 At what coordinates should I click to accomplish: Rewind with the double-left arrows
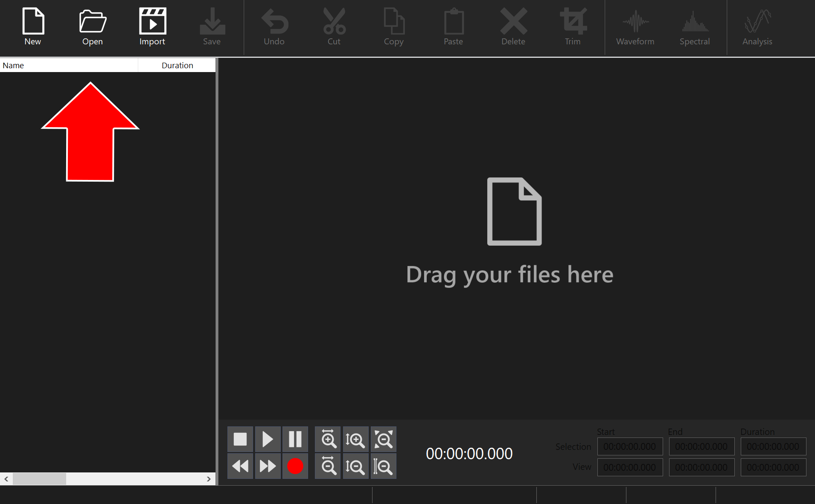(240, 466)
